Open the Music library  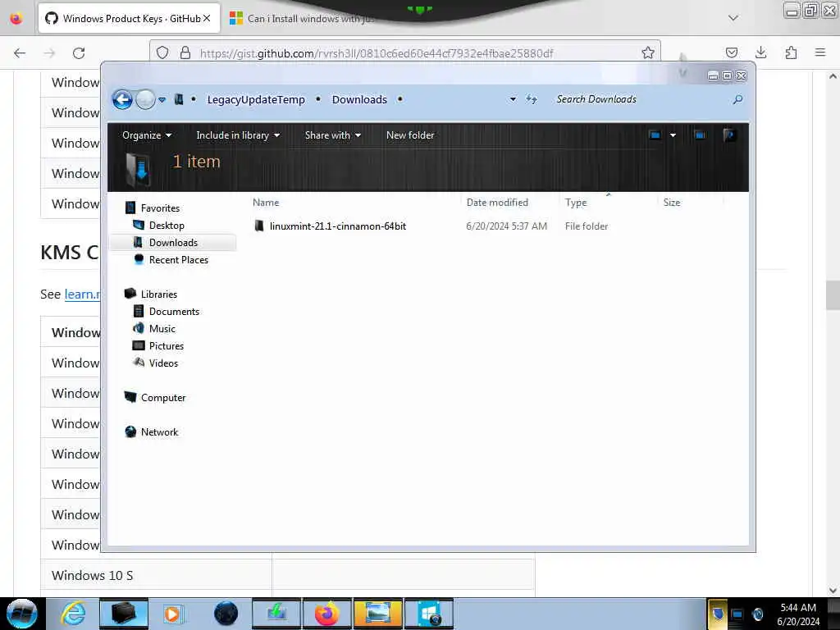(x=162, y=328)
